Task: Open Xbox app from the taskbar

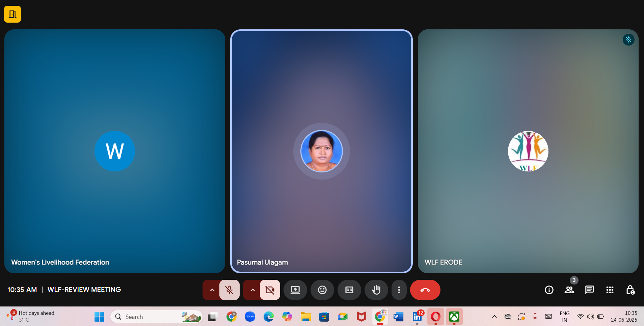Action: click(454, 317)
